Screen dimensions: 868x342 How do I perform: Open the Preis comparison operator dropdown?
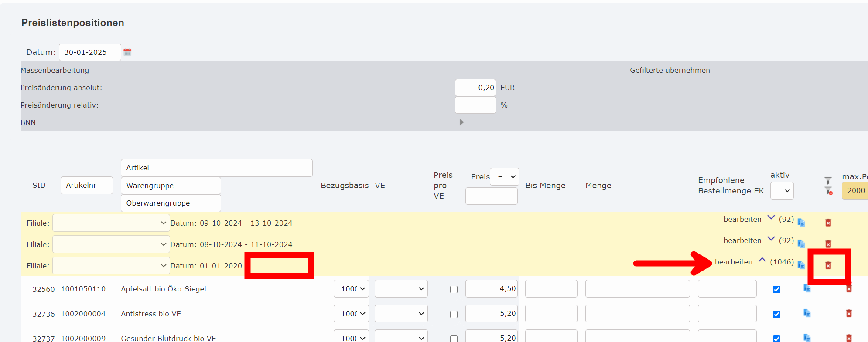pyautogui.click(x=504, y=177)
